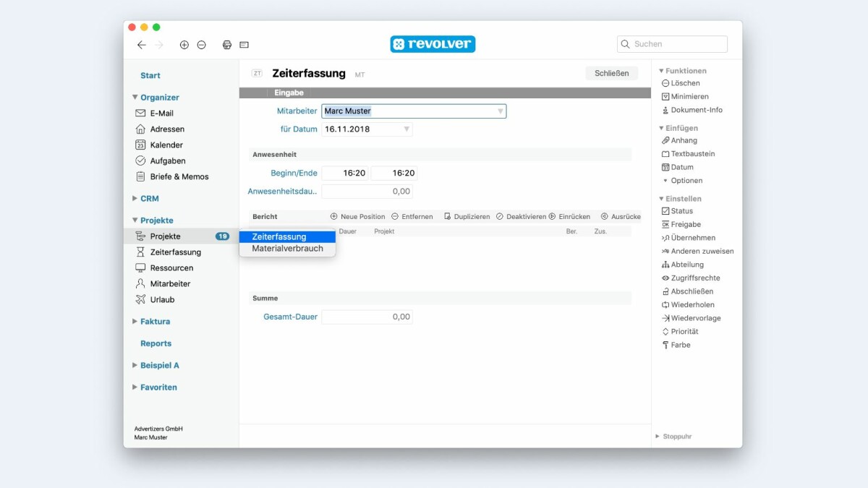Open Urlaub with the airplane icon
This screenshot has height=488, width=868.
pos(161,300)
